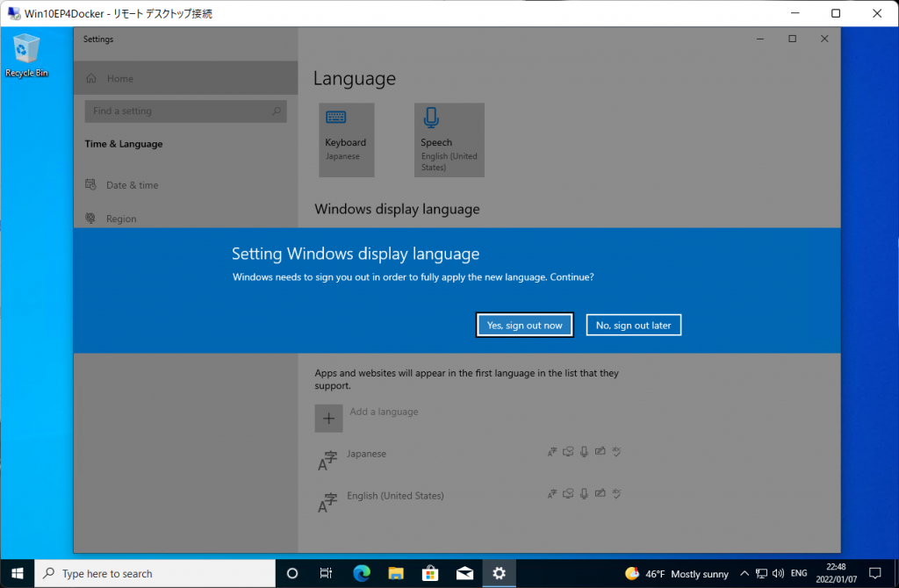The width and height of the screenshot is (899, 588).
Task: Go to Settings Home
Action: click(x=186, y=78)
